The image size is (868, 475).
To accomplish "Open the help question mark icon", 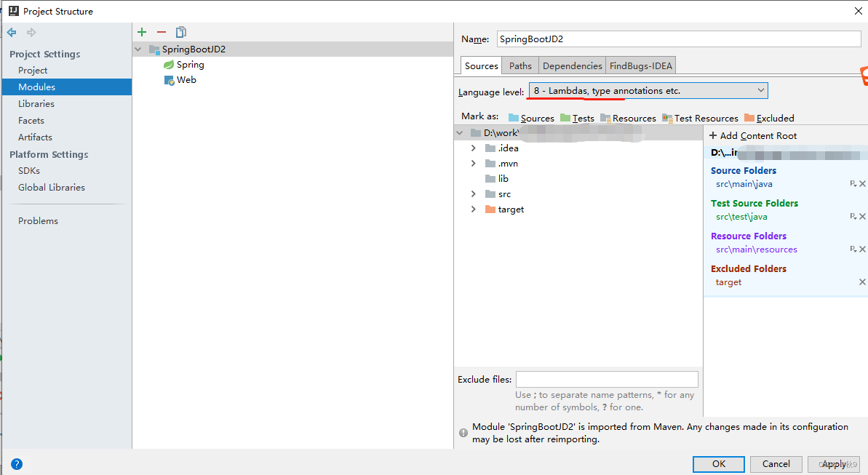I will point(17,464).
